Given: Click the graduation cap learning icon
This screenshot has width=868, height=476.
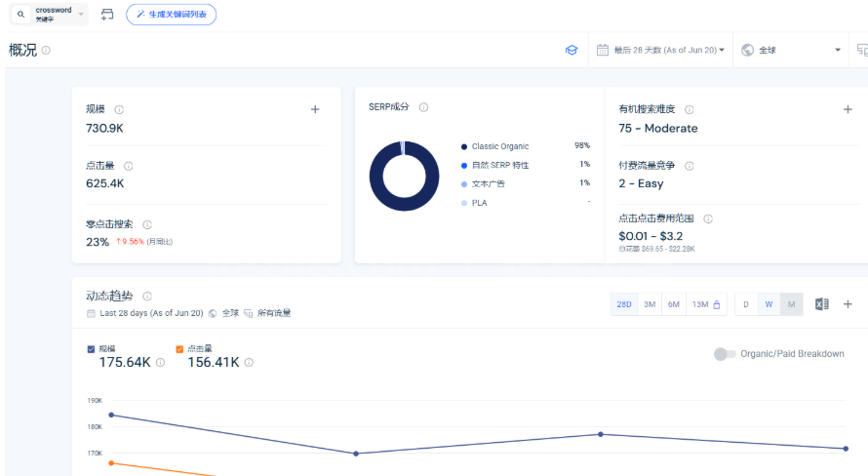Looking at the screenshot, I should click(572, 51).
